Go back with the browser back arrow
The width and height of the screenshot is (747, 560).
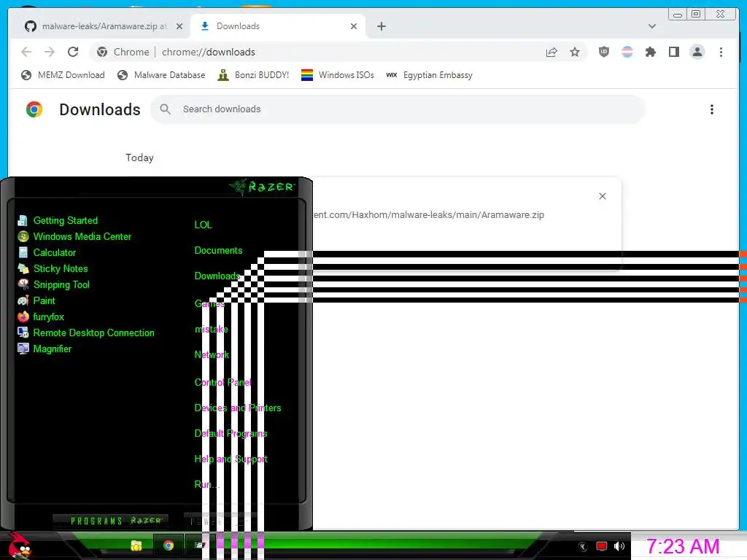[27, 52]
